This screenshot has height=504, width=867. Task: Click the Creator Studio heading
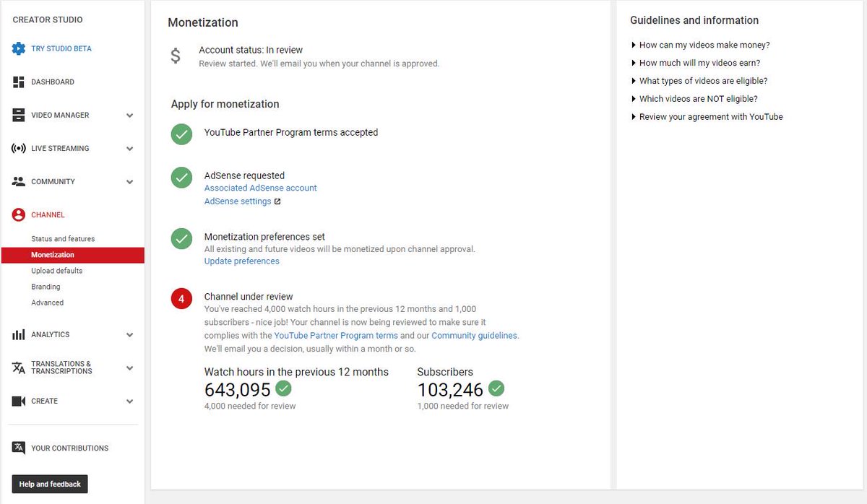coord(48,20)
